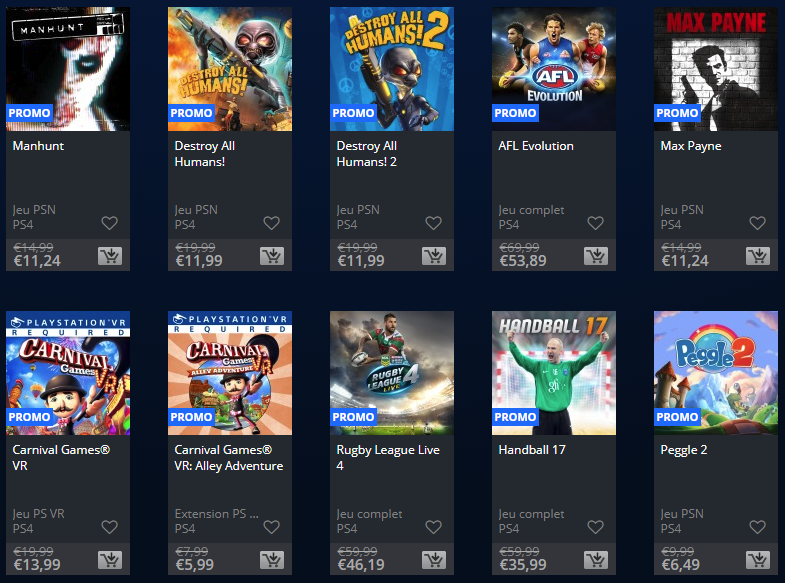Add AFL Evolution to cart

(x=596, y=256)
